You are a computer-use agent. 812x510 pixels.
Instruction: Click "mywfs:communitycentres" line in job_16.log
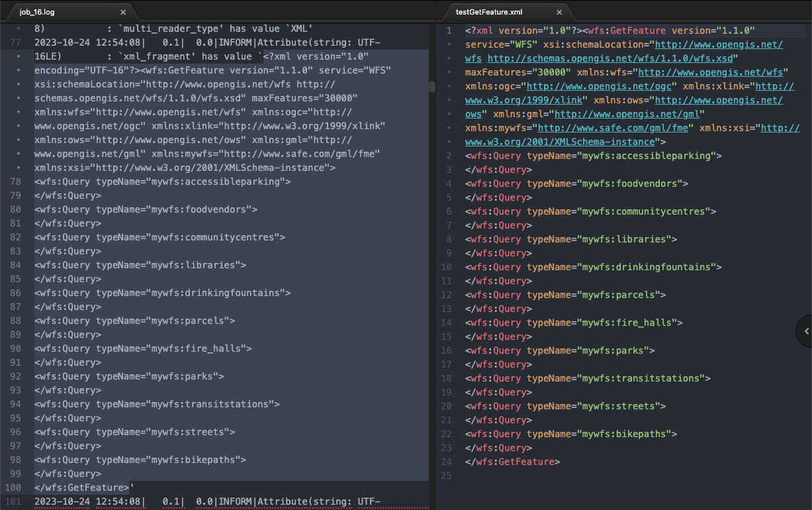click(160, 237)
